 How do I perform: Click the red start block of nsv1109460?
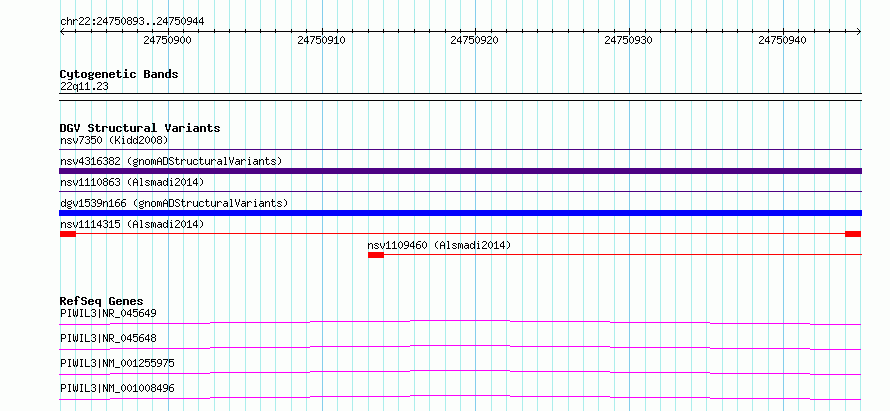click(x=376, y=255)
